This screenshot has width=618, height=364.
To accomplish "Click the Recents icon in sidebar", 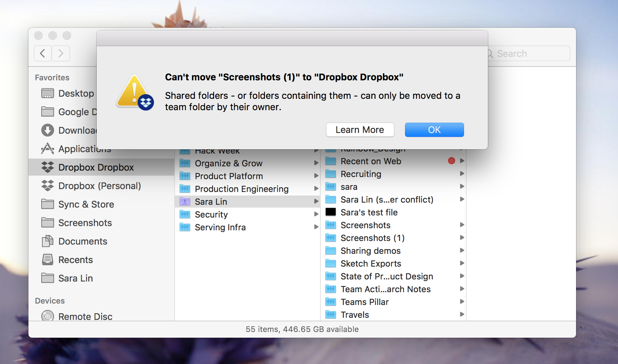I will [48, 259].
